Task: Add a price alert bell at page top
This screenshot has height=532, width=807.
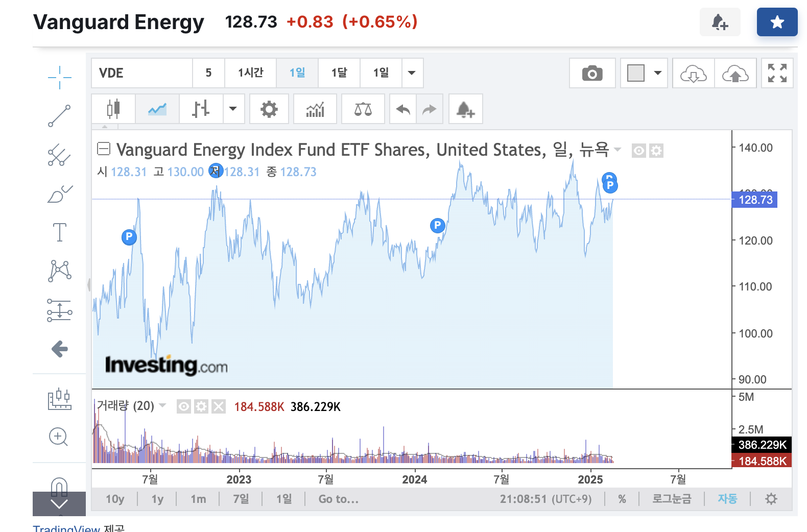Action: click(x=720, y=22)
